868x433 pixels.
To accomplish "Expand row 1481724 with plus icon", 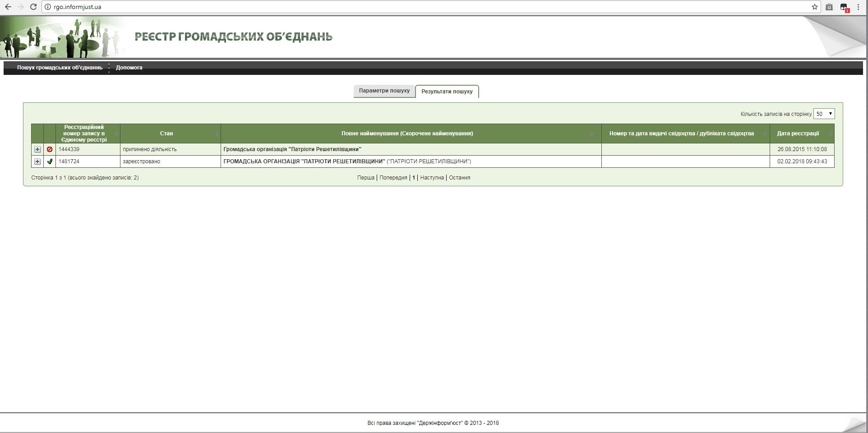I will (37, 161).
